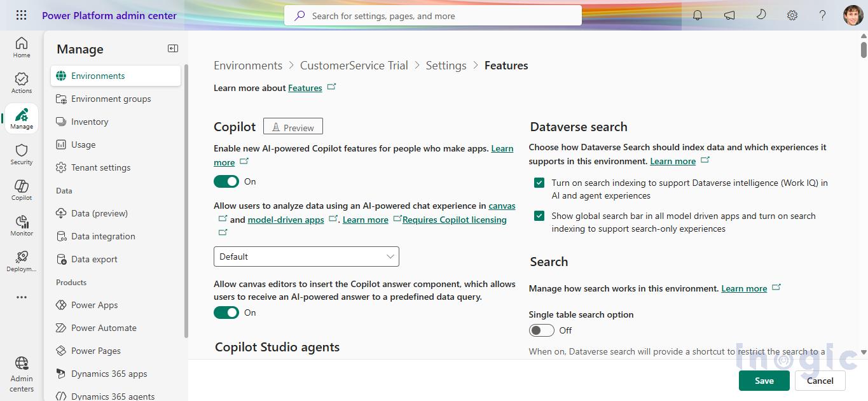Turn off Copilot features for makers toggle
The image size is (868, 401).
(226, 181)
